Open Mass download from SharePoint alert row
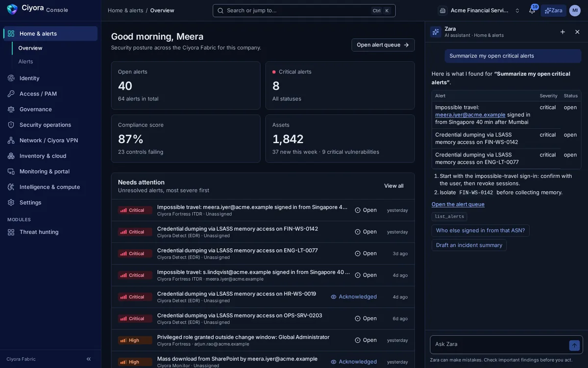The height and width of the screenshot is (368, 588). pyautogui.click(x=263, y=360)
